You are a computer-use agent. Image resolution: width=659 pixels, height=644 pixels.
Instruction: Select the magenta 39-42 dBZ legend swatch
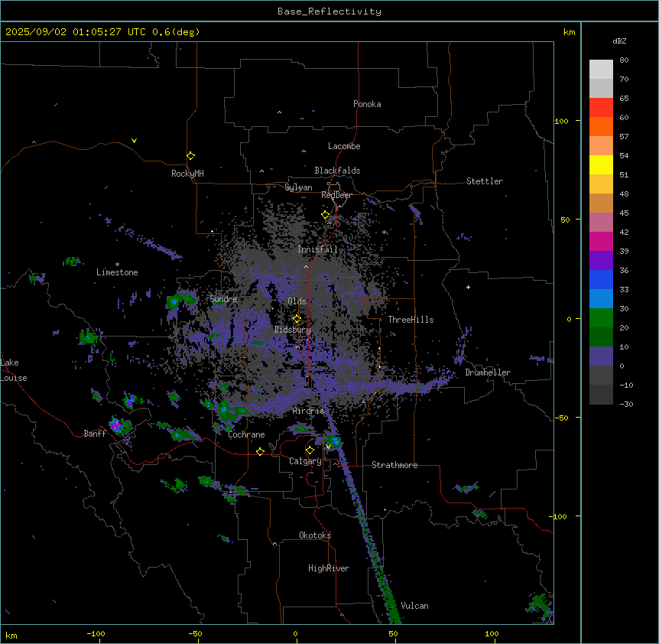coord(601,241)
